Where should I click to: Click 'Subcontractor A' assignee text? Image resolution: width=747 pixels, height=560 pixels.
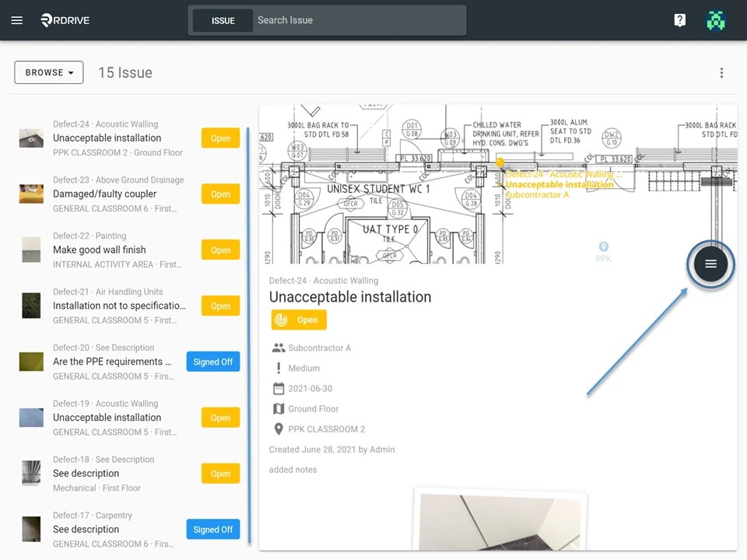319,348
